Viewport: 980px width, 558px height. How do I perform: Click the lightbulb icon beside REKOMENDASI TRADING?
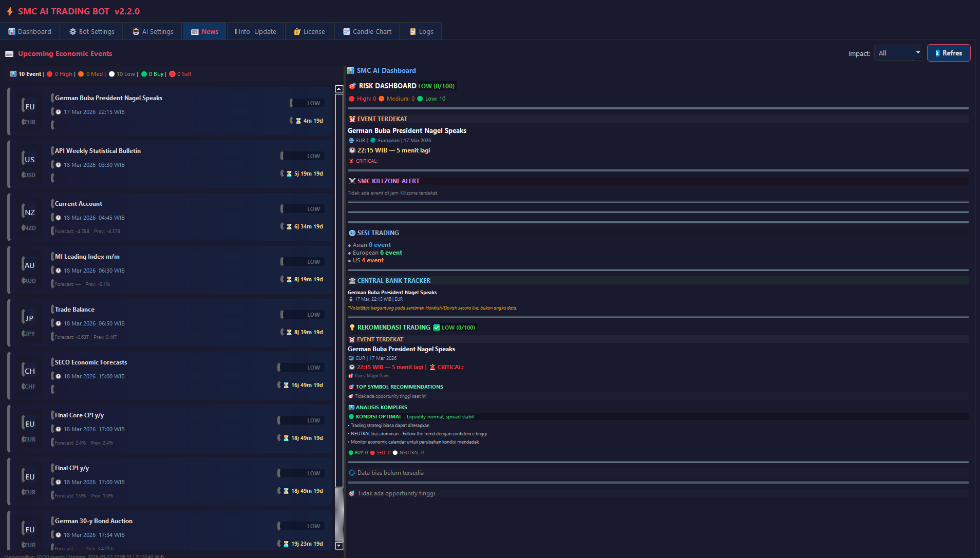[352, 327]
